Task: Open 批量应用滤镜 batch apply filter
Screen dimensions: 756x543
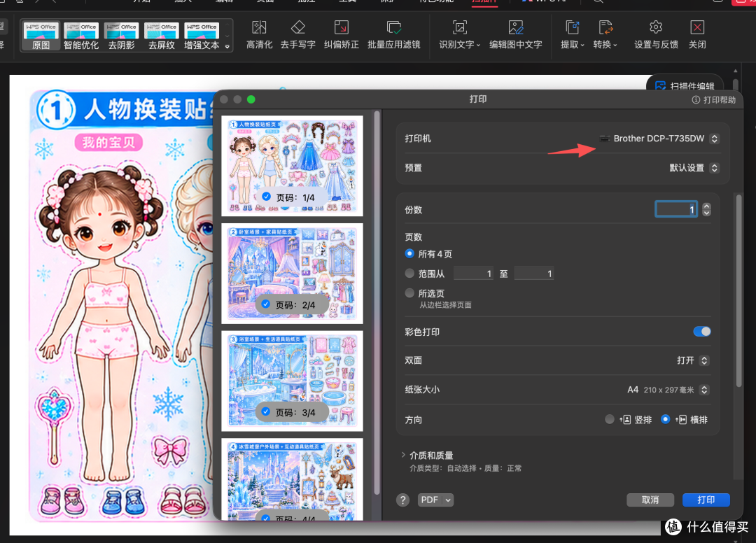Action: point(394,35)
